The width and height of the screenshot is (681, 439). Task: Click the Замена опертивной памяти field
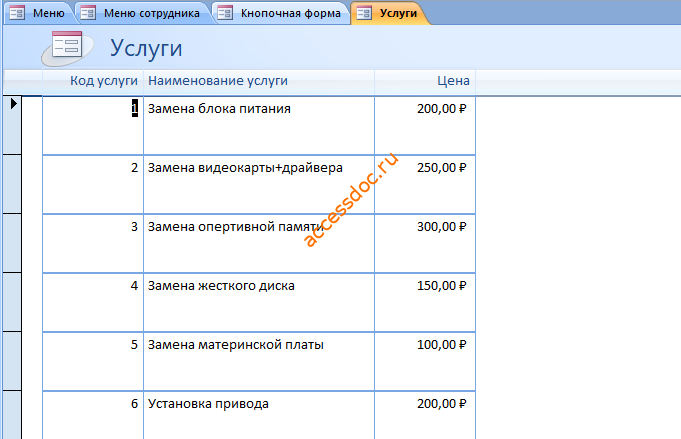(259, 243)
